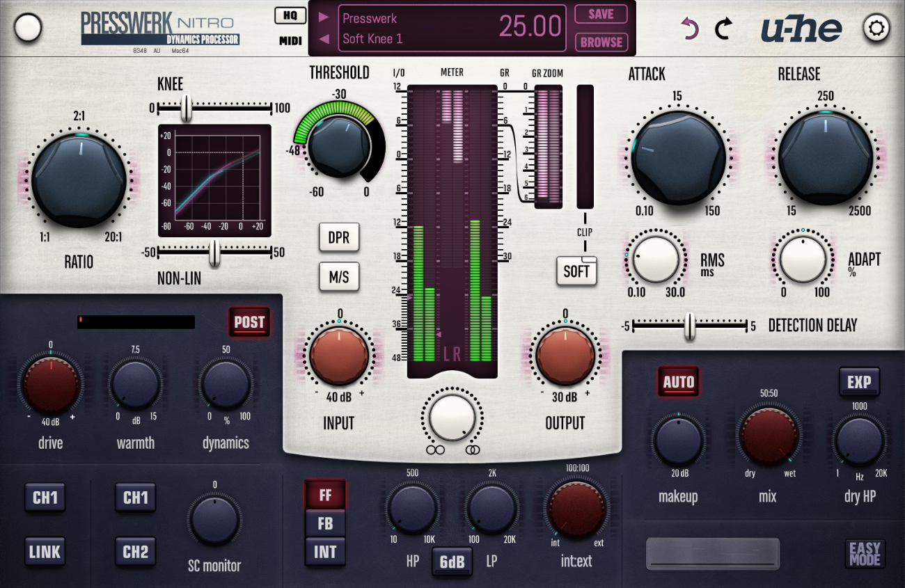
Task: Select FF feed-forward mode
Action: tap(325, 495)
